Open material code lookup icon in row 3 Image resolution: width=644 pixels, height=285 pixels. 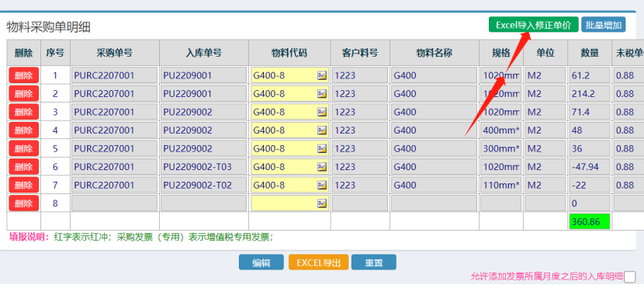coord(322,112)
